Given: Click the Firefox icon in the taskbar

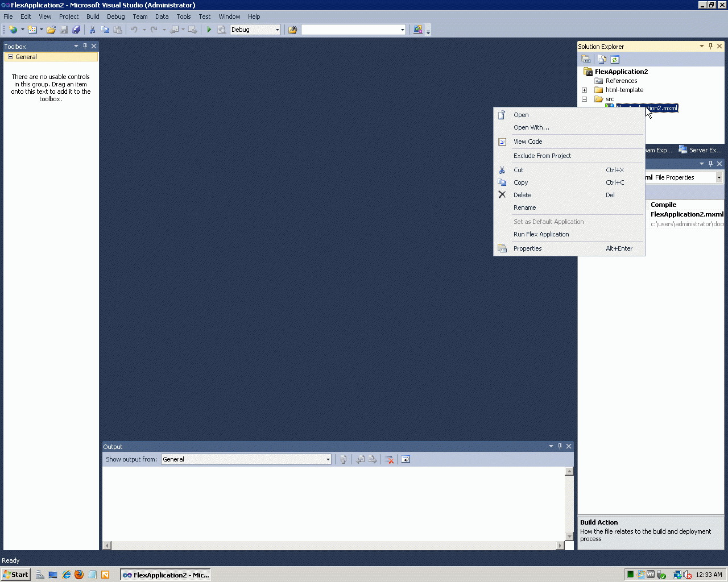Looking at the screenshot, I should tap(79, 575).
